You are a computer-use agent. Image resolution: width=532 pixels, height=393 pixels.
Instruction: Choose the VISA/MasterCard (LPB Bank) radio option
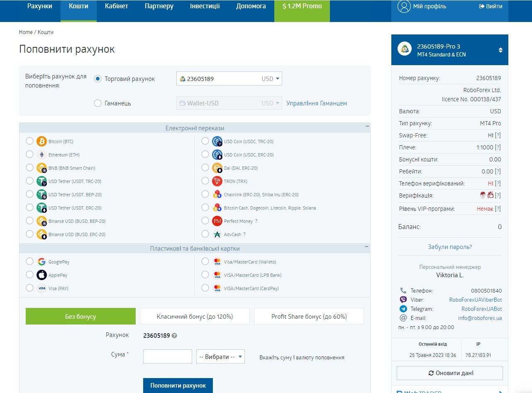[205, 275]
